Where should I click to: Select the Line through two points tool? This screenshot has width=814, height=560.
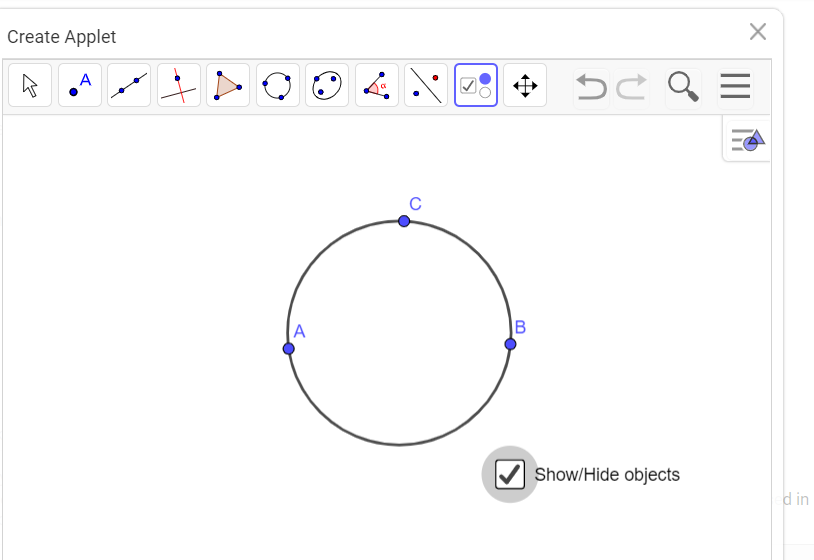pyautogui.click(x=129, y=85)
